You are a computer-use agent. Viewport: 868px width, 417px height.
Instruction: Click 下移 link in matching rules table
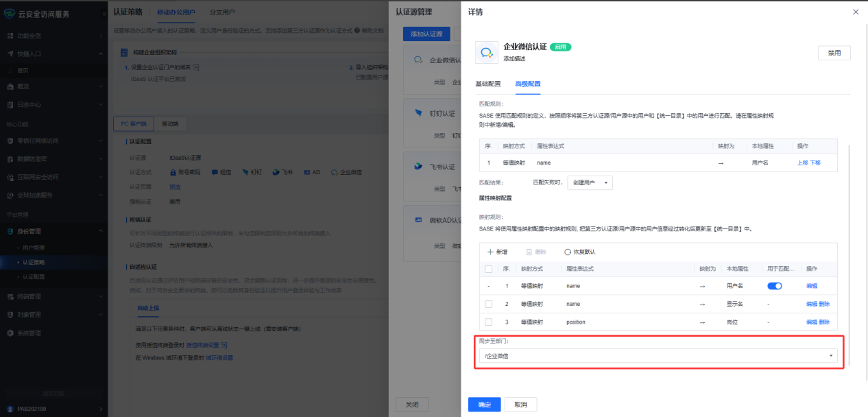(x=815, y=163)
